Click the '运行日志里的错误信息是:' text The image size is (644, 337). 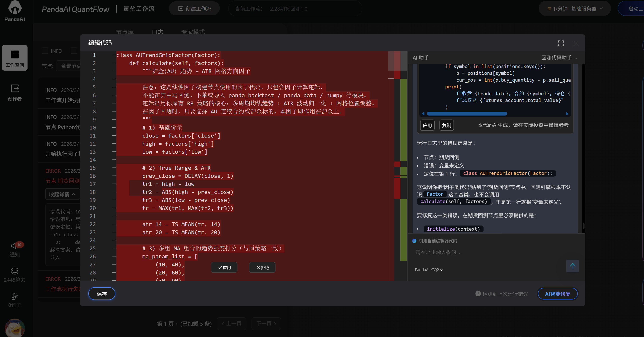[446, 143]
